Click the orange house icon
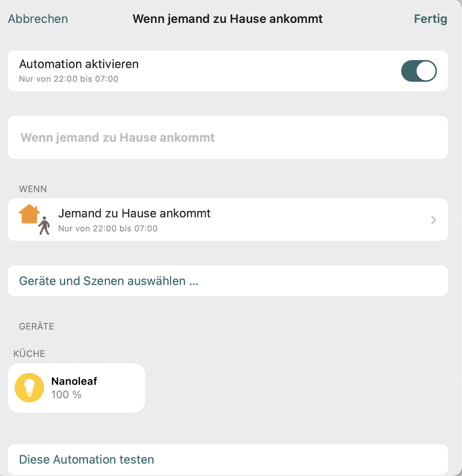The height and width of the screenshot is (476, 462). (29, 214)
